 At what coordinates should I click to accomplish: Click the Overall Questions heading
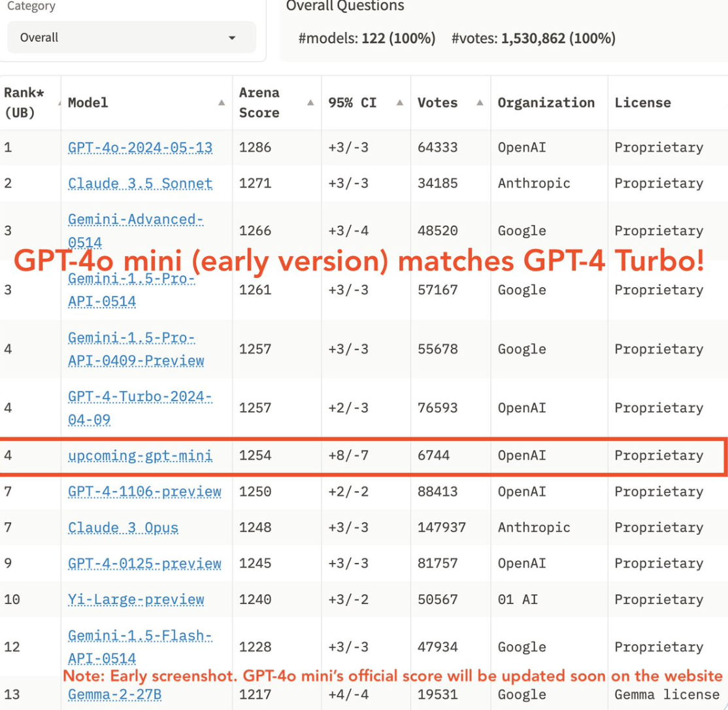tap(345, 6)
